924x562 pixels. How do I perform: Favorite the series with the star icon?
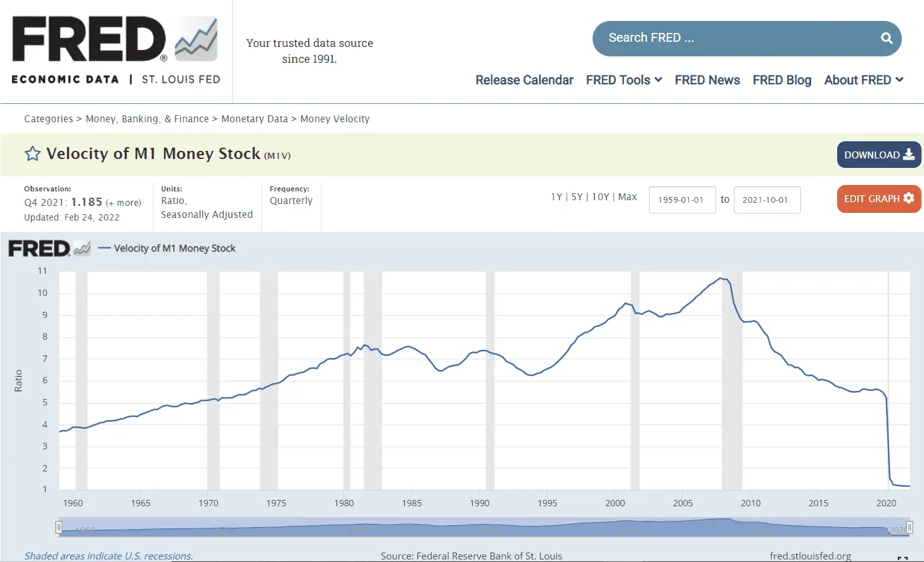[x=32, y=154]
